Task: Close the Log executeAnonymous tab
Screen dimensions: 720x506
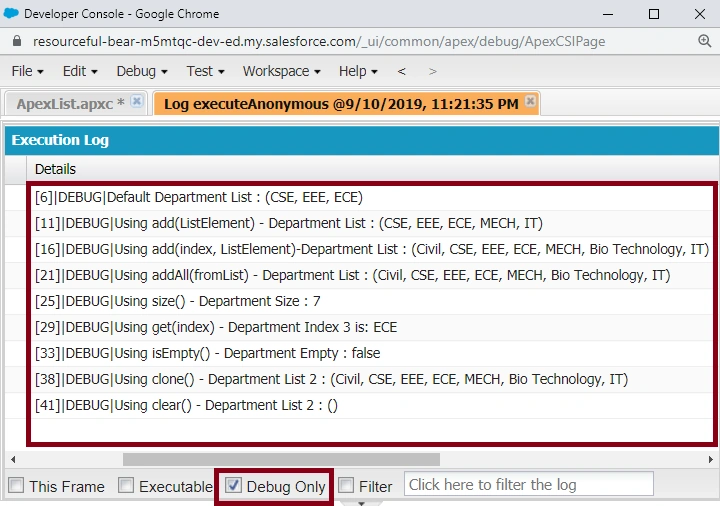Action: point(530,101)
